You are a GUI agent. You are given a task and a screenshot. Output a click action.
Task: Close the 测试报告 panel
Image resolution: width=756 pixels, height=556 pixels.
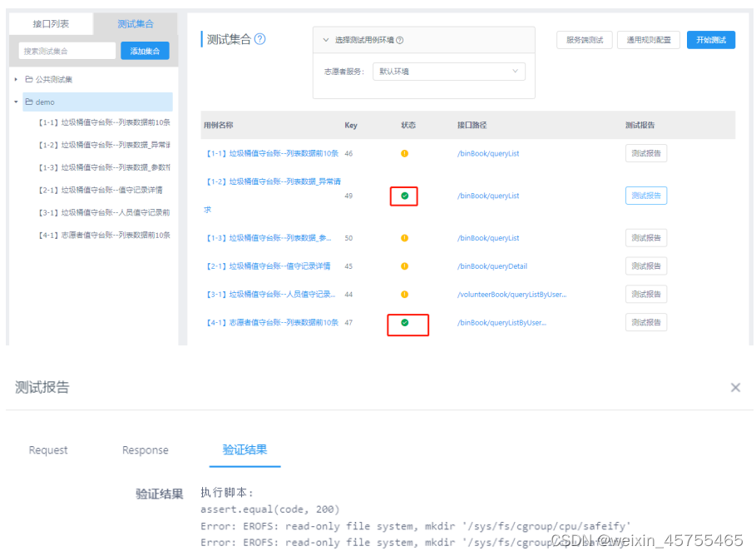click(x=735, y=387)
